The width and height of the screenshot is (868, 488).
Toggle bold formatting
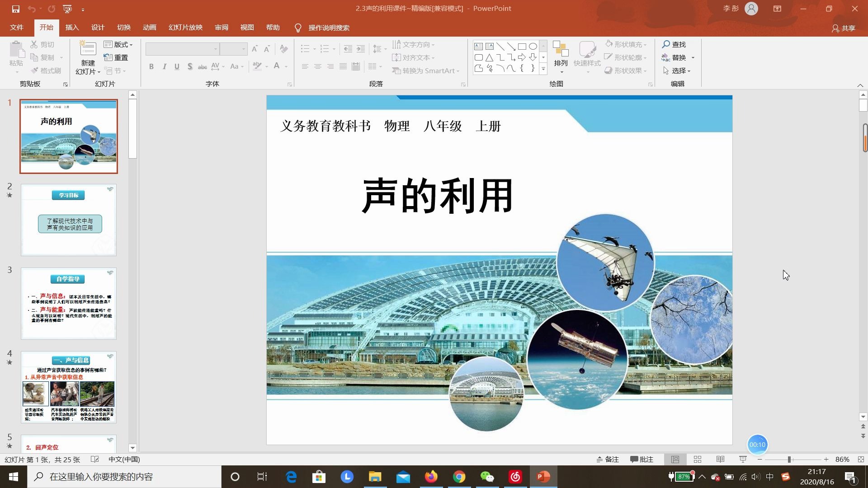(151, 66)
